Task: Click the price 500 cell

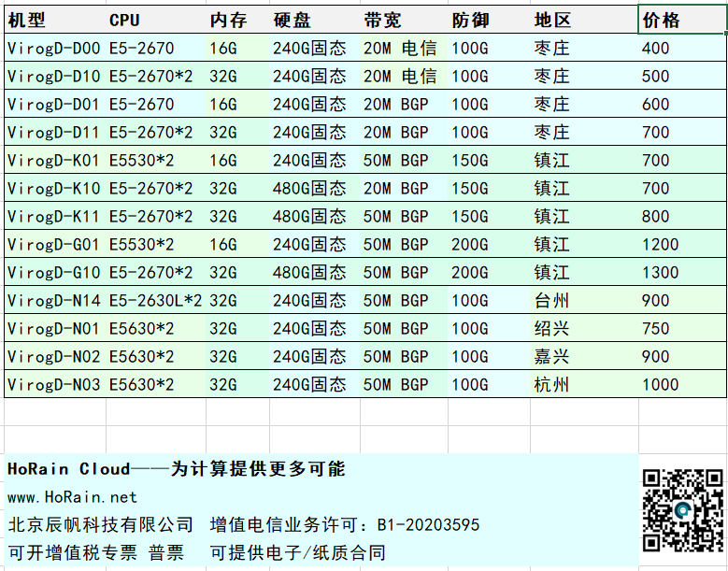Action: pos(682,76)
